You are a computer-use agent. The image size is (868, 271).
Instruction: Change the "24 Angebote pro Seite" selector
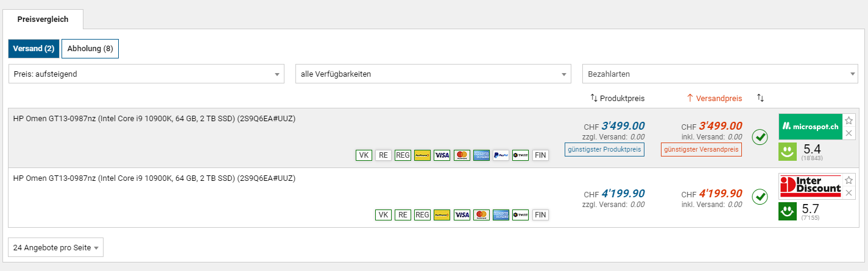(55, 248)
